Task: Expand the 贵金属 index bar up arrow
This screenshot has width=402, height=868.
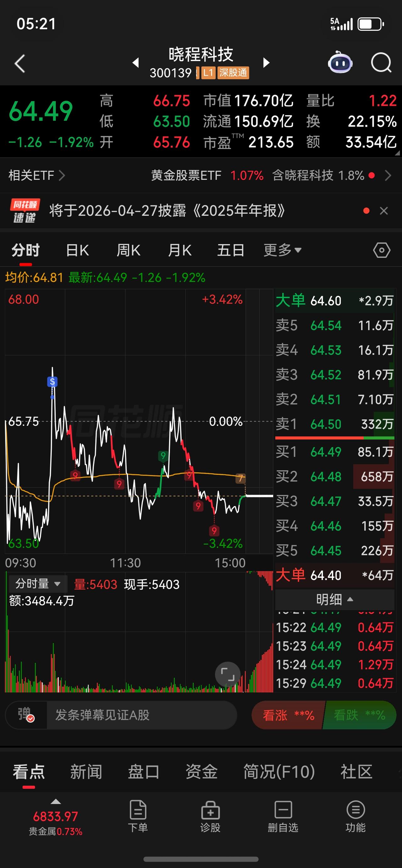Action: (x=56, y=802)
